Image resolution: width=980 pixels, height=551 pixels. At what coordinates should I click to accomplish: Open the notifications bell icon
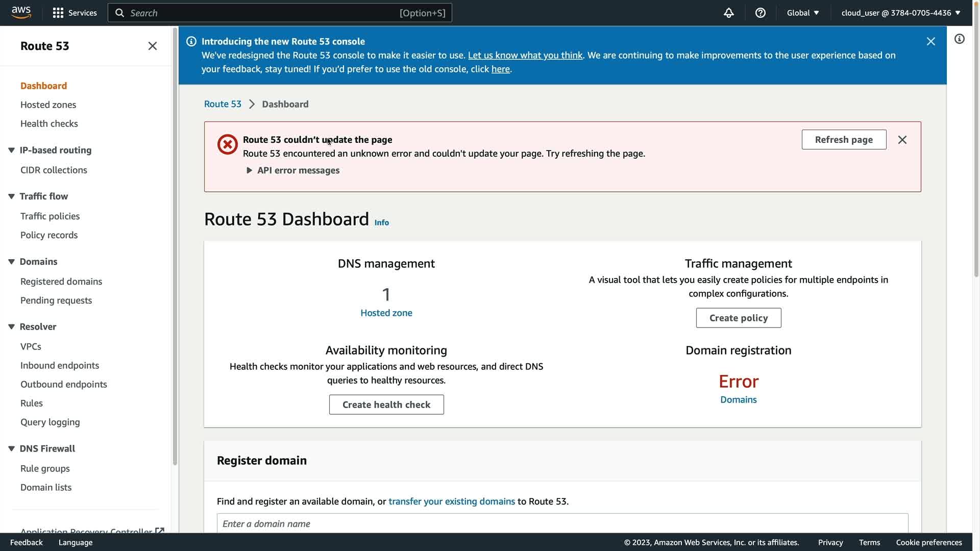pos(728,13)
